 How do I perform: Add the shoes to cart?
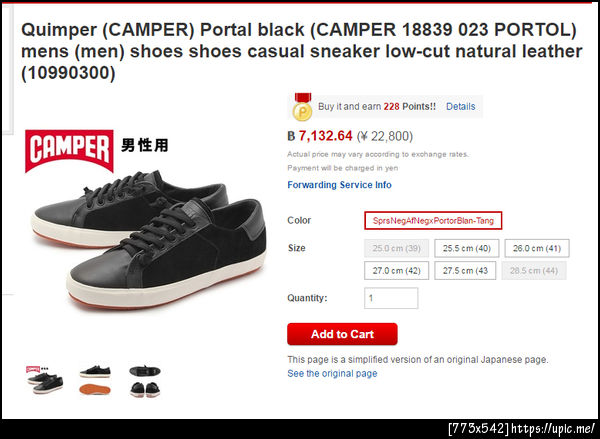(342, 334)
